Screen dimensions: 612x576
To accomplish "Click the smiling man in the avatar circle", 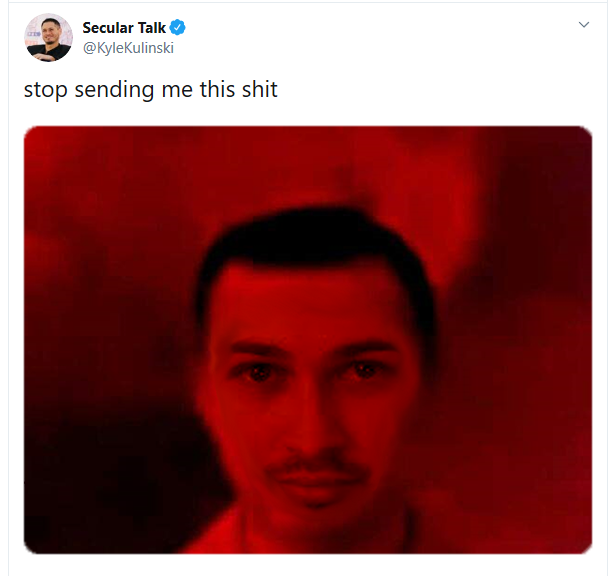I will [48, 37].
